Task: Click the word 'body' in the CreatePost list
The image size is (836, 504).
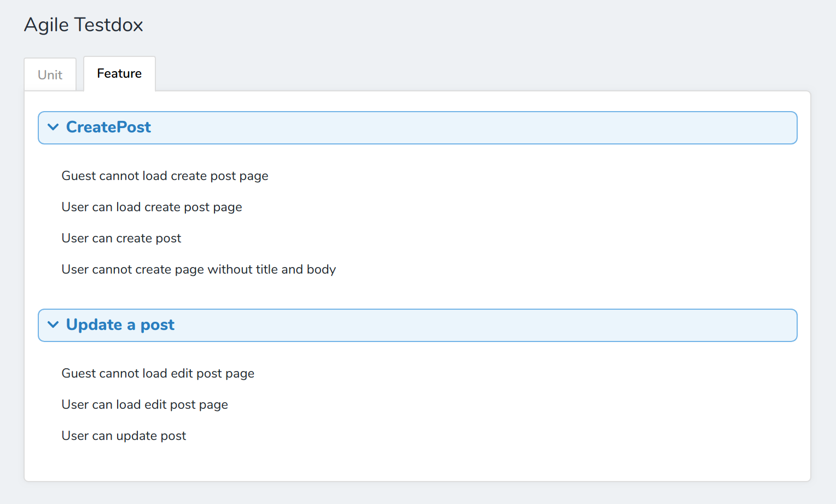Action: pos(321,270)
